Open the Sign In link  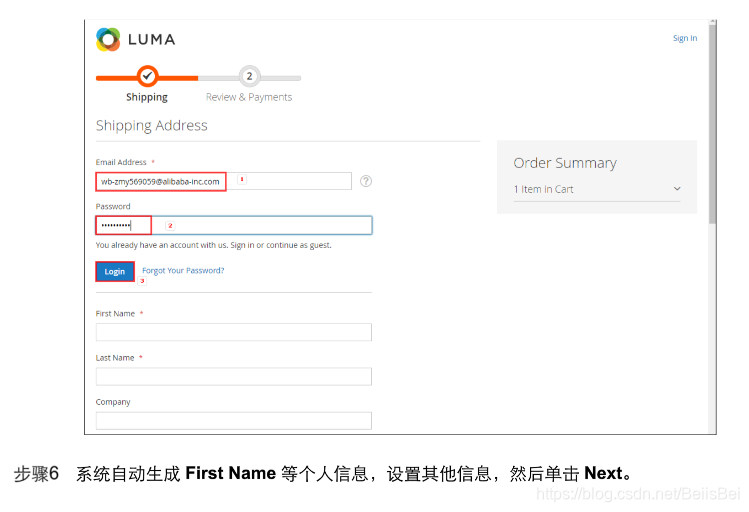tap(685, 38)
